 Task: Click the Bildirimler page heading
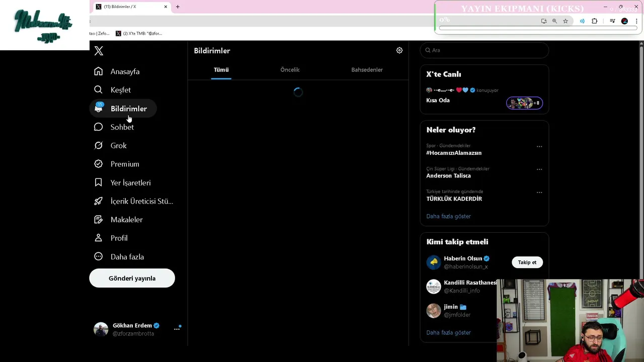coord(212,51)
